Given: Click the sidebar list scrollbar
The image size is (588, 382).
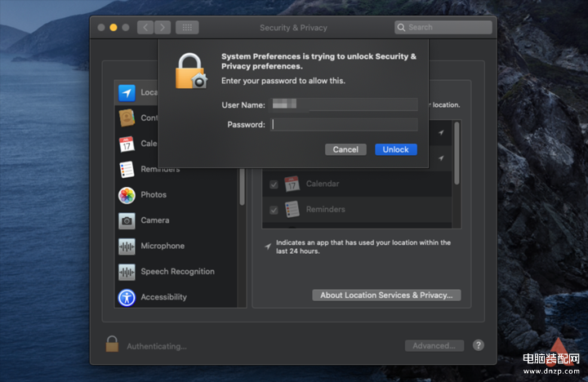Looking at the screenshot, I should point(242,187).
